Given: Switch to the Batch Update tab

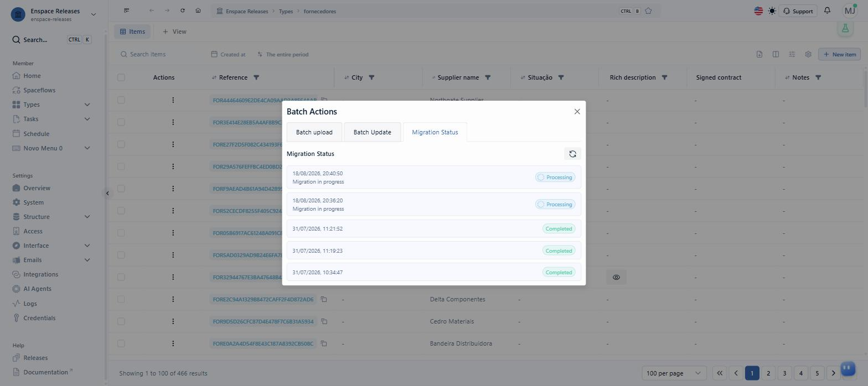Looking at the screenshot, I should tap(372, 132).
